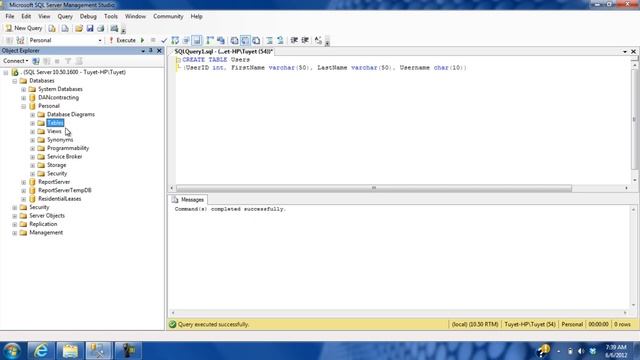
Task: Expand the Views folder
Action: (x=33, y=131)
